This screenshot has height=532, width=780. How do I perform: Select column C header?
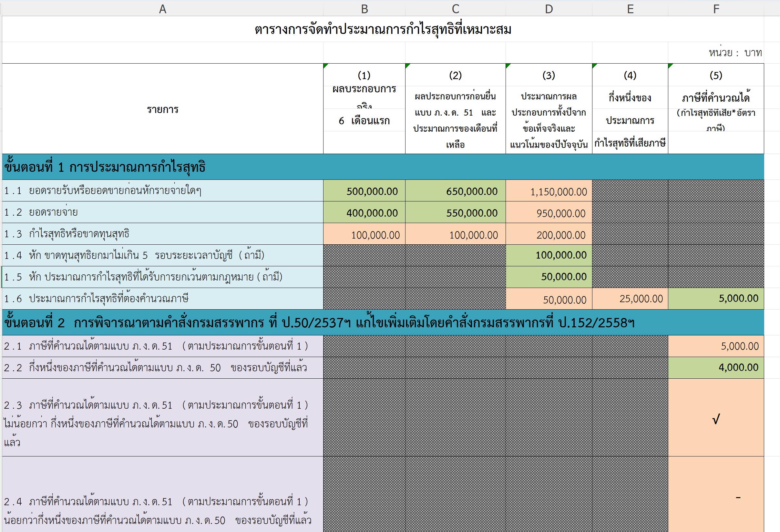pos(455,9)
